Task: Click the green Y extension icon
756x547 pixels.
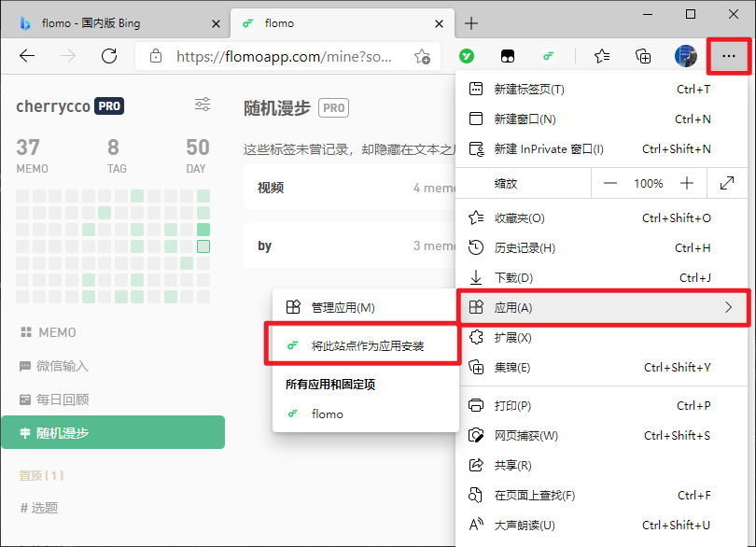Action: [x=467, y=56]
